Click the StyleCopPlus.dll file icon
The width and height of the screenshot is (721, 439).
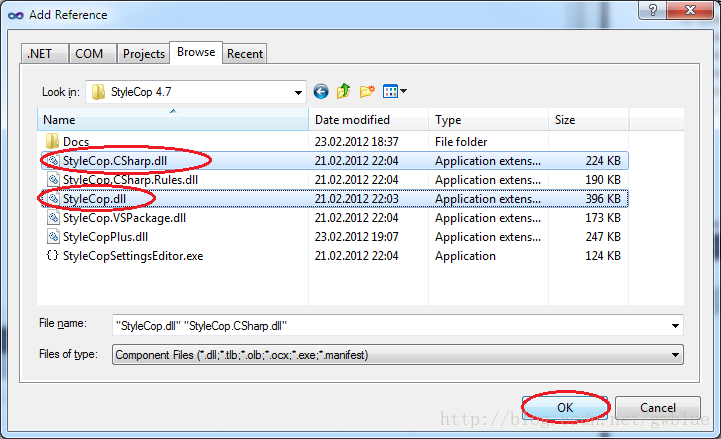coord(53,236)
